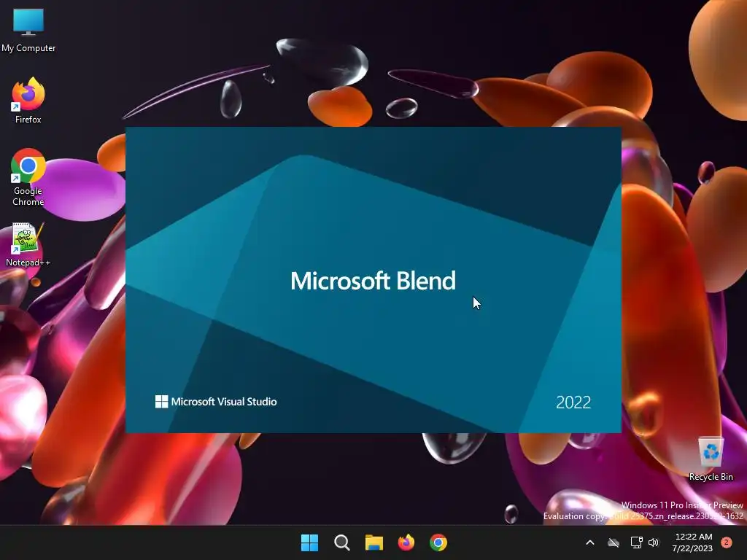Open the volume speaker tray icon
Viewport: 747px width, 560px height.
tap(654, 542)
